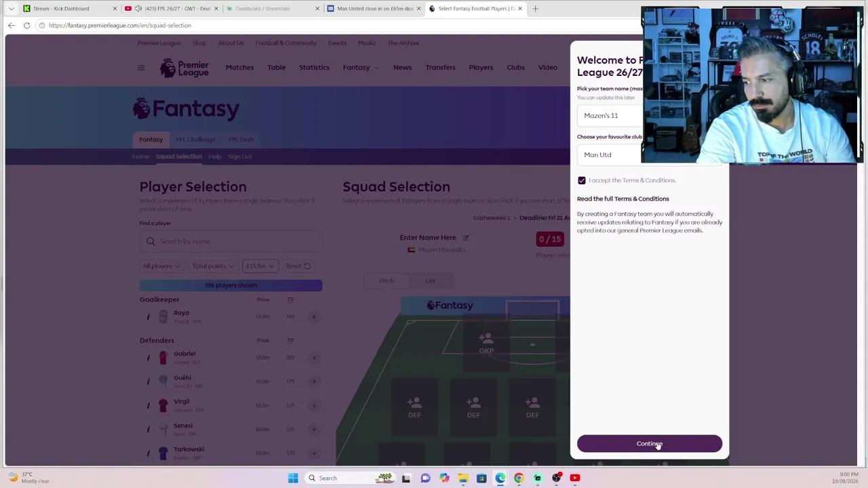Open YouTube from the taskbar
Viewport: 868px width, 488px height.
(x=575, y=478)
